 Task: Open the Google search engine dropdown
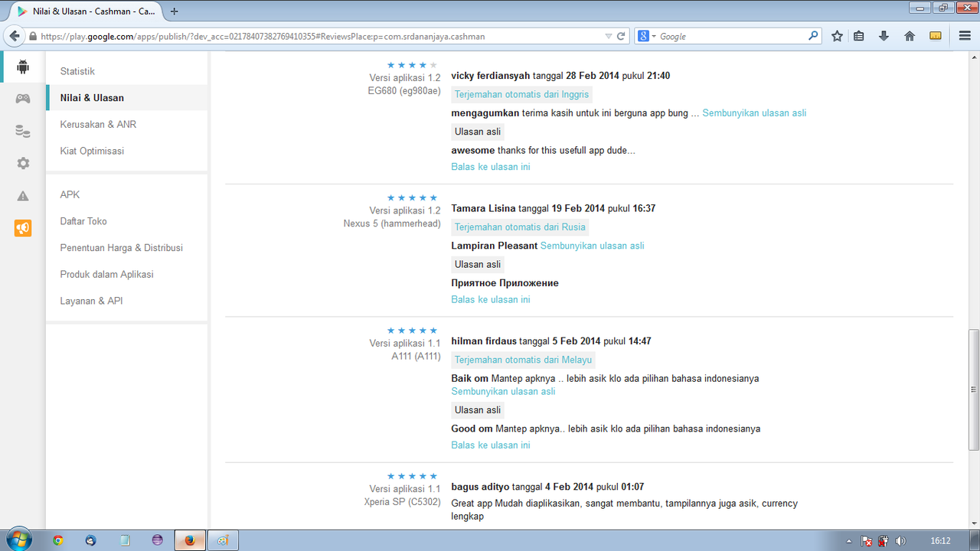pos(647,36)
